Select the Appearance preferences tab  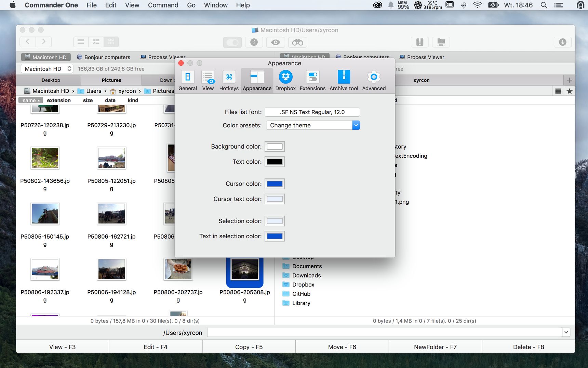[x=257, y=81]
